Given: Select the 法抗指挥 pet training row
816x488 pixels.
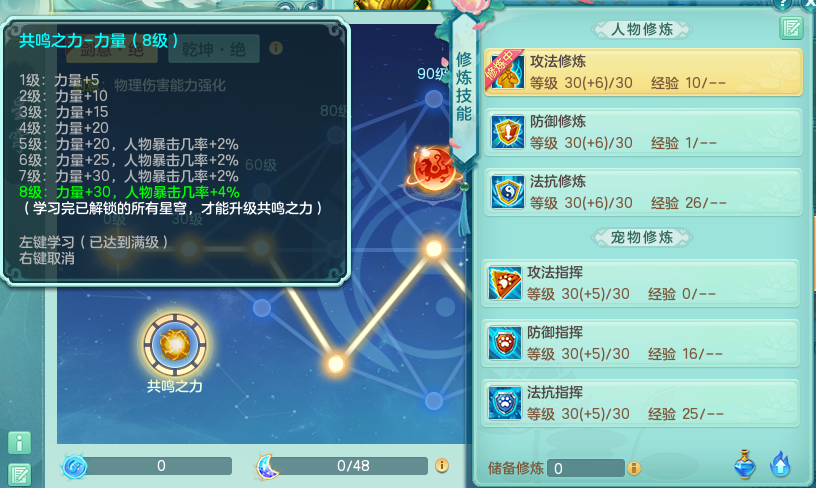Looking at the screenshot, I should [641, 404].
